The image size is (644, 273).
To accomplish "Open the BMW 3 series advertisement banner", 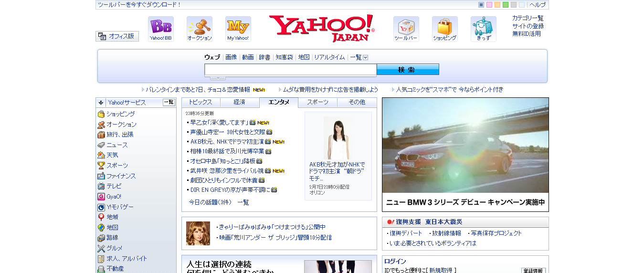I will pyautogui.click(x=465, y=155).
